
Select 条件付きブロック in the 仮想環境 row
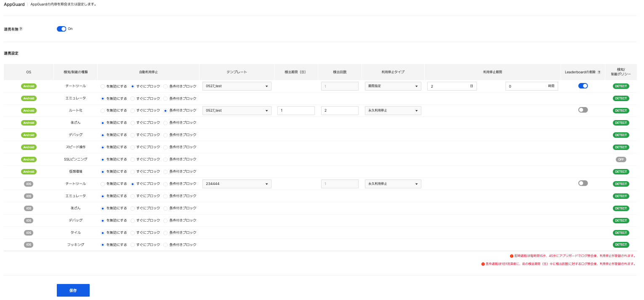click(x=165, y=172)
